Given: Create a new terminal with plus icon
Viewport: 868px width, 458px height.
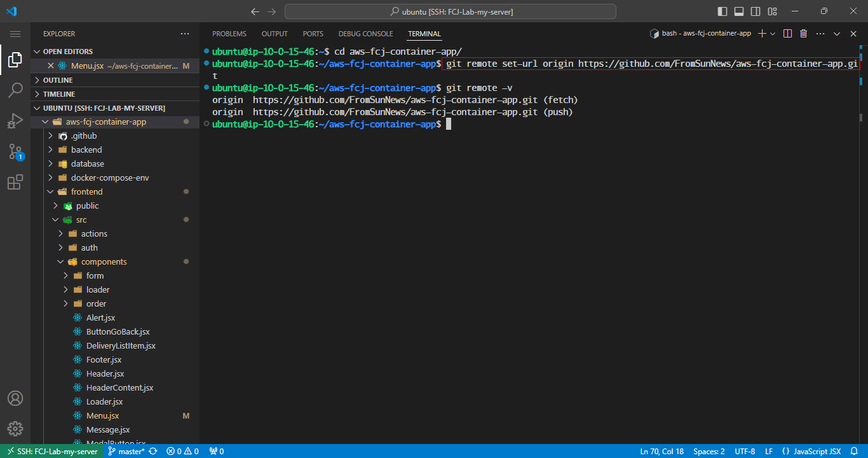Looking at the screenshot, I should [x=763, y=34].
